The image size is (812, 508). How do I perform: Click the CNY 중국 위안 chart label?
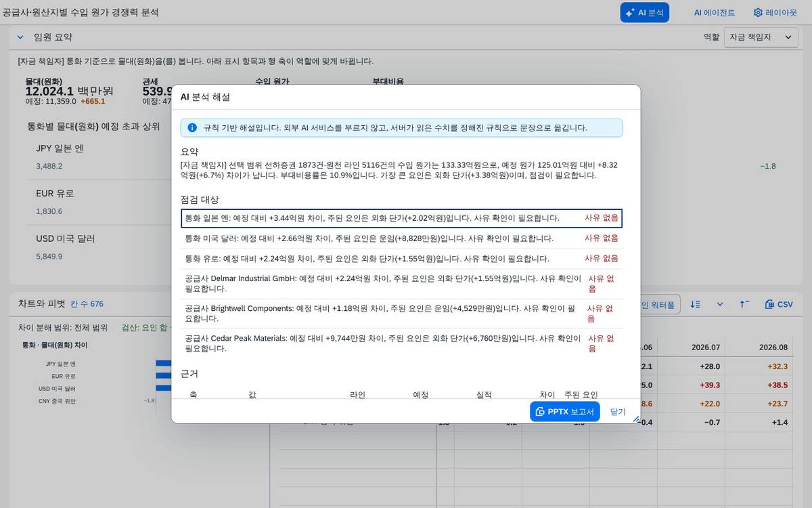[x=57, y=401]
